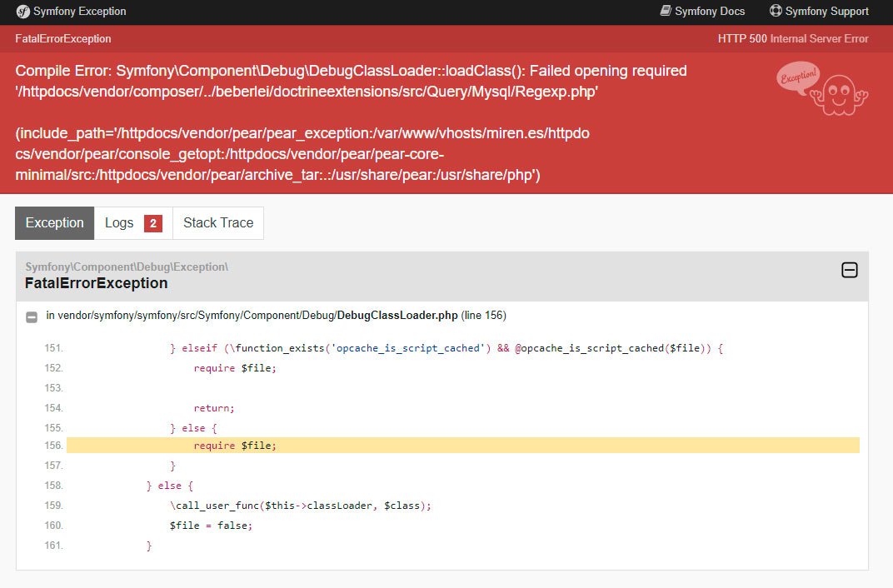Click the red Logs count badge
The image size is (893, 588).
153,224
